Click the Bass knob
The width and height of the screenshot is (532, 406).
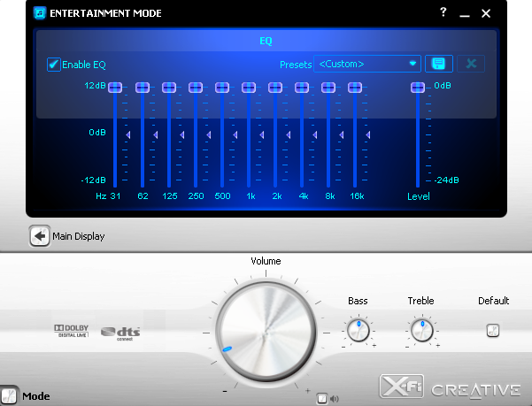click(x=359, y=330)
